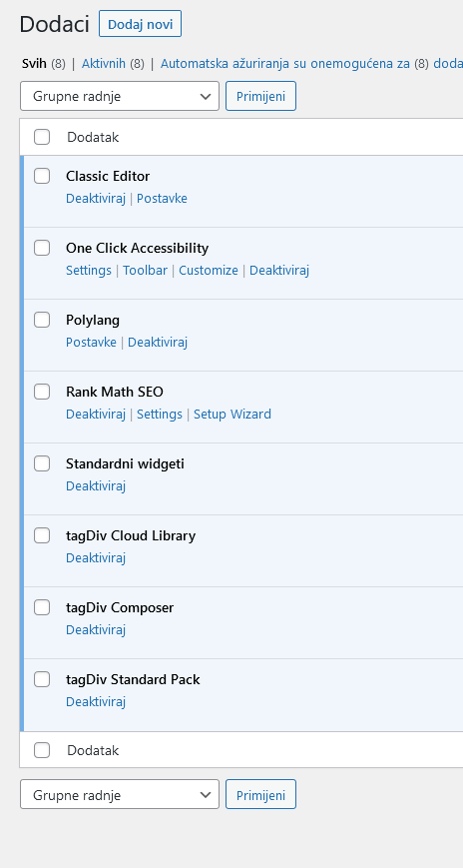
Task: Deactivate the Polylang plugin
Action: coord(158,343)
